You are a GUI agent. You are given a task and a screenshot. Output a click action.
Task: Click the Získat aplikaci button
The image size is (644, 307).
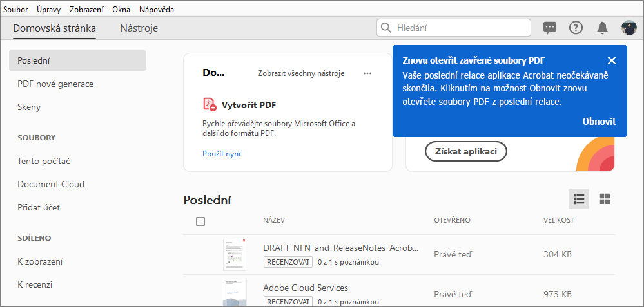coord(465,152)
